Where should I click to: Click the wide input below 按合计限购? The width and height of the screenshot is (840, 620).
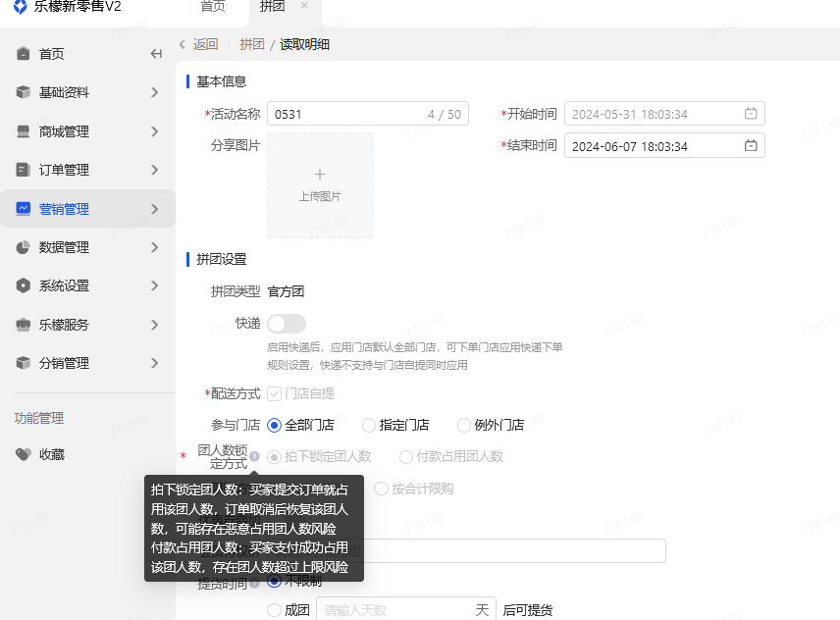coord(466,550)
